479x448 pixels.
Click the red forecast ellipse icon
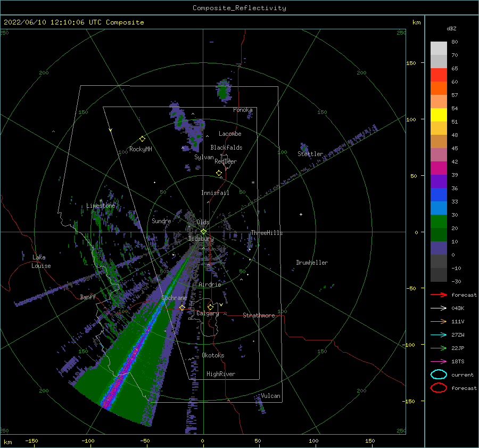coord(439,388)
